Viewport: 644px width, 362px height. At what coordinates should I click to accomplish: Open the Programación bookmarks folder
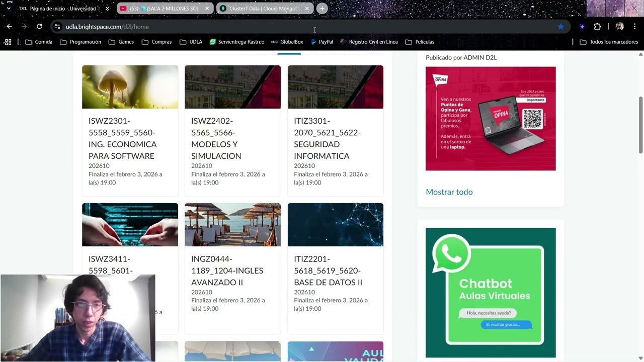pos(80,42)
